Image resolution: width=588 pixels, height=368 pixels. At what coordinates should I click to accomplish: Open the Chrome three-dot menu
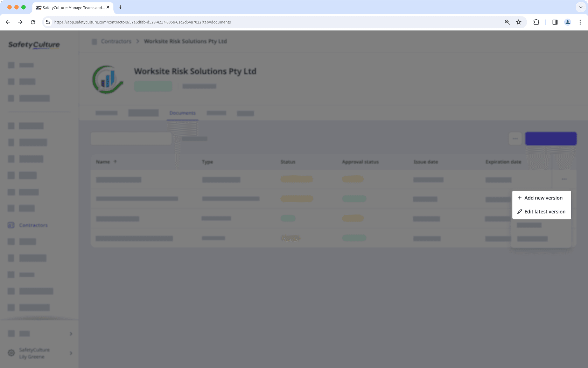pos(580,22)
